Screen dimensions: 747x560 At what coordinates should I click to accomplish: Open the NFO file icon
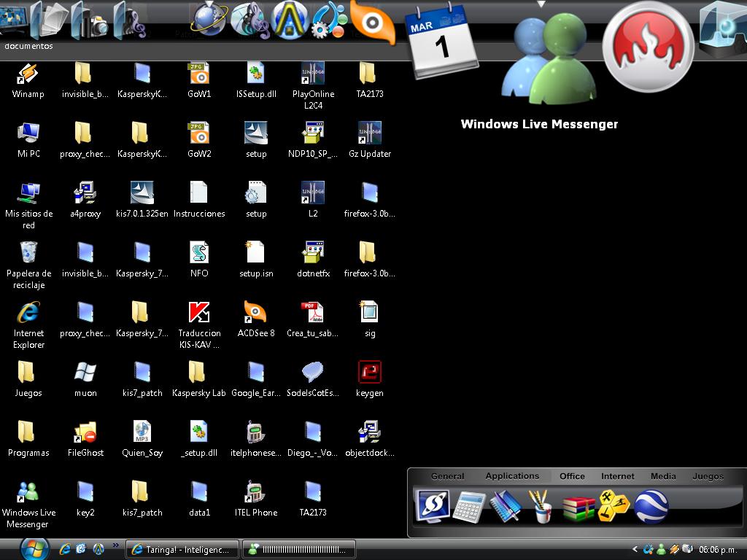tap(199, 252)
